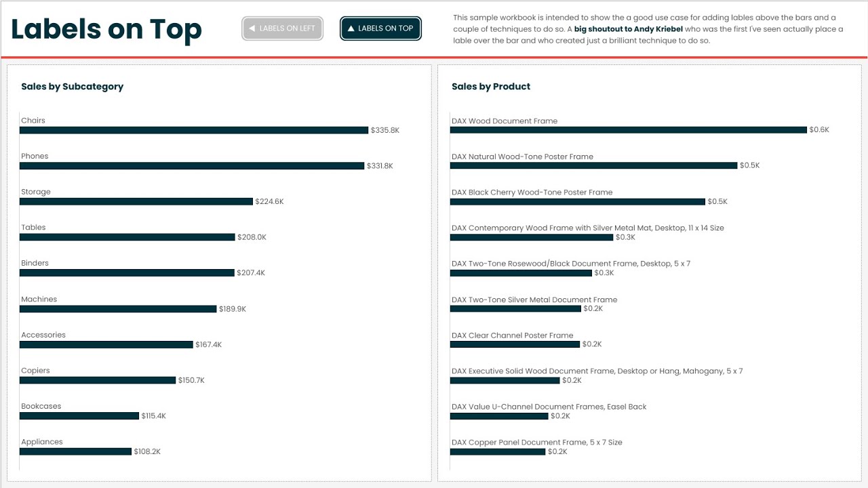Select the Machines bar showing $189.9K

point(118,308)
